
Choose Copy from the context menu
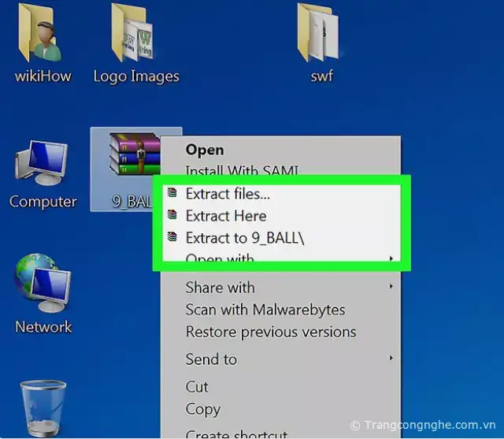click(202, 409)
